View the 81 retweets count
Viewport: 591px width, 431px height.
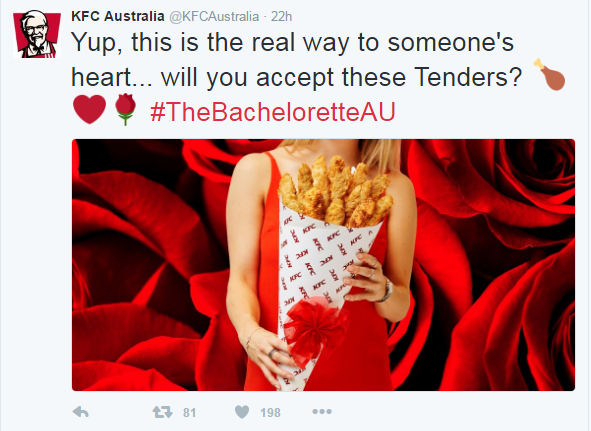tap(190, 413)
